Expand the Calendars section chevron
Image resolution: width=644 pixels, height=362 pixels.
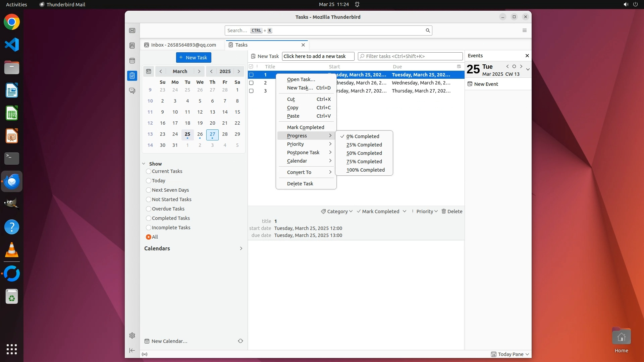click(x=241, y=248)
